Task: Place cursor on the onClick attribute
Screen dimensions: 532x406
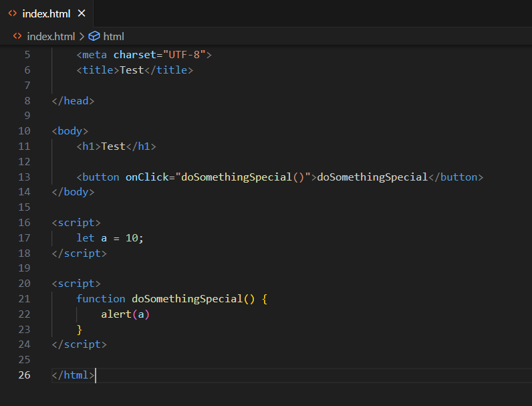Action: tap(147, 177)
